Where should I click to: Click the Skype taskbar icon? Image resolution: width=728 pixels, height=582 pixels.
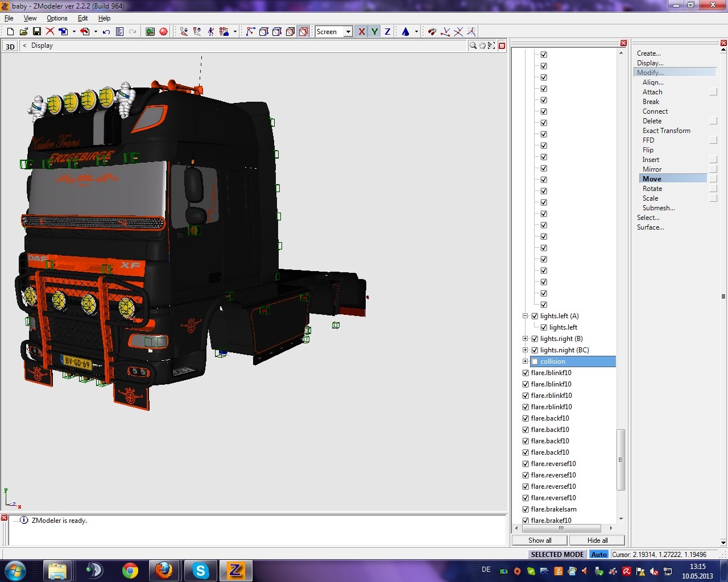(200, 570)
